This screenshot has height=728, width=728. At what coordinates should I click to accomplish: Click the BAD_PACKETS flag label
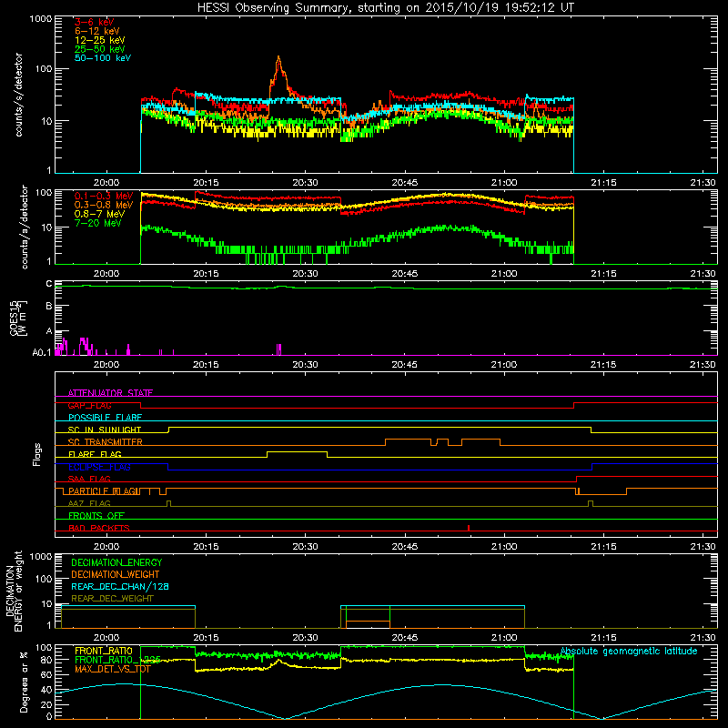click(x=99, y=528)
